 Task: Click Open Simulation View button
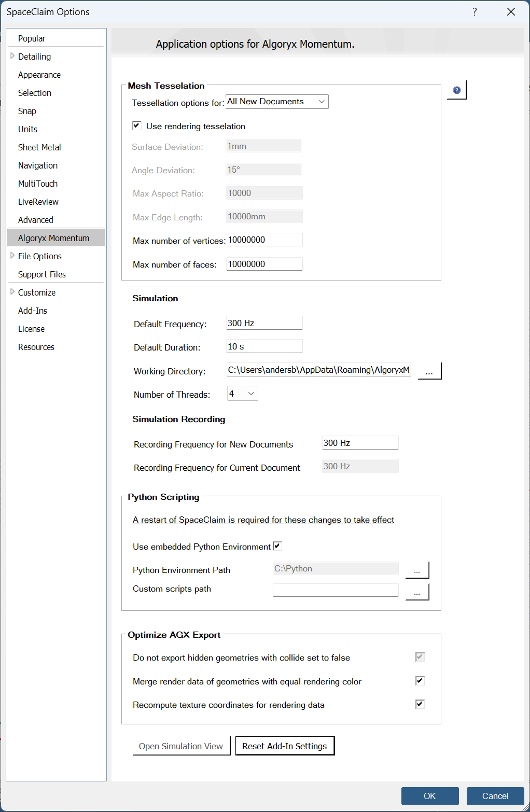pyautogui.click(x=181, y=746)
